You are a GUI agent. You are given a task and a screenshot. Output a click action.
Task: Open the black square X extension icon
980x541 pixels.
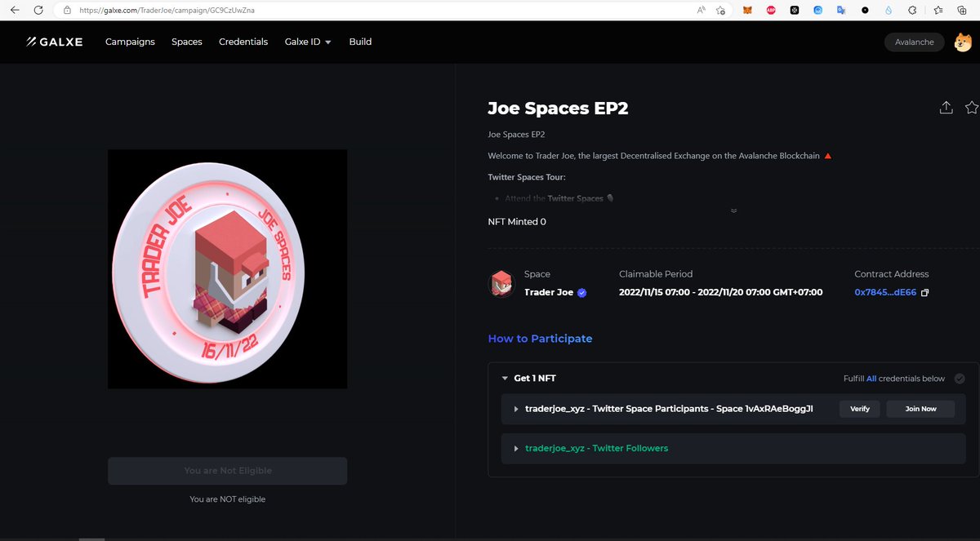pos(795,10)
